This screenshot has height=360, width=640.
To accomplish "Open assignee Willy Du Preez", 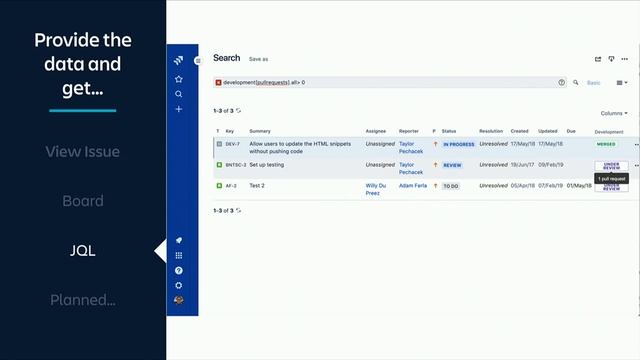I will pyautogui.click(x=376, y=189).
